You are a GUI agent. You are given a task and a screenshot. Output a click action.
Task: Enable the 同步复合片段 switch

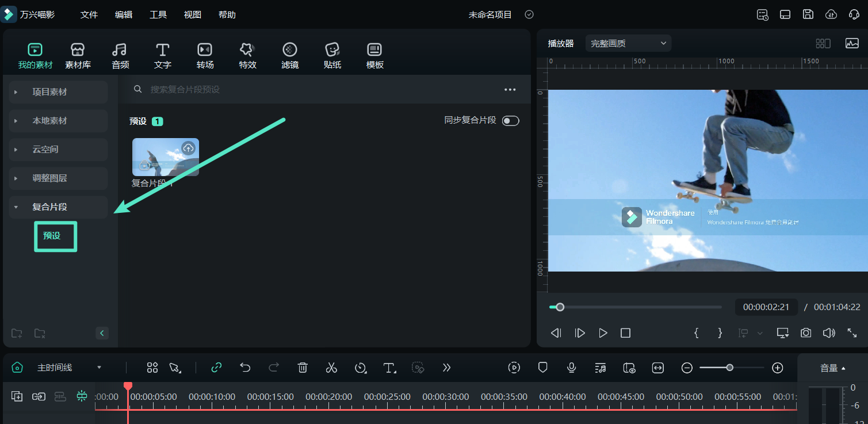pyautogui.click(x=510, y=121)
